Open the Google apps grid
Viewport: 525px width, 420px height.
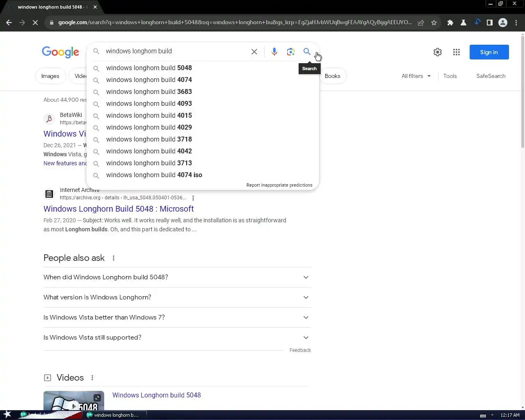click(457, 52)
